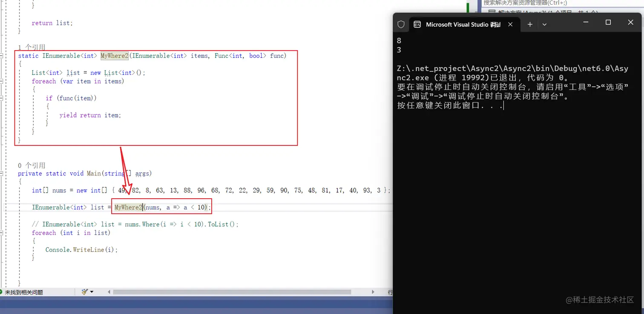Image resolution: width=644 pixels, height=314 pixels.
Task: Open the terminal profiles dropdown chevron
Action: pos(544,24)
